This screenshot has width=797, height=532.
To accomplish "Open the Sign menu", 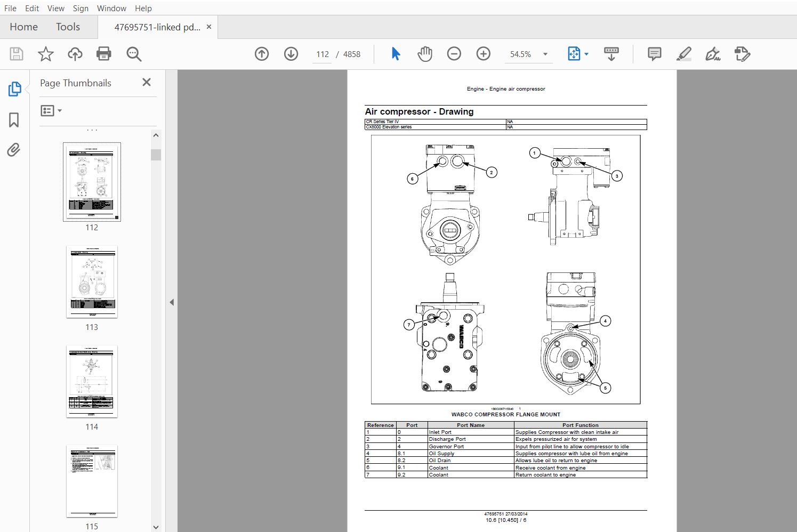I will coord(80,8).
